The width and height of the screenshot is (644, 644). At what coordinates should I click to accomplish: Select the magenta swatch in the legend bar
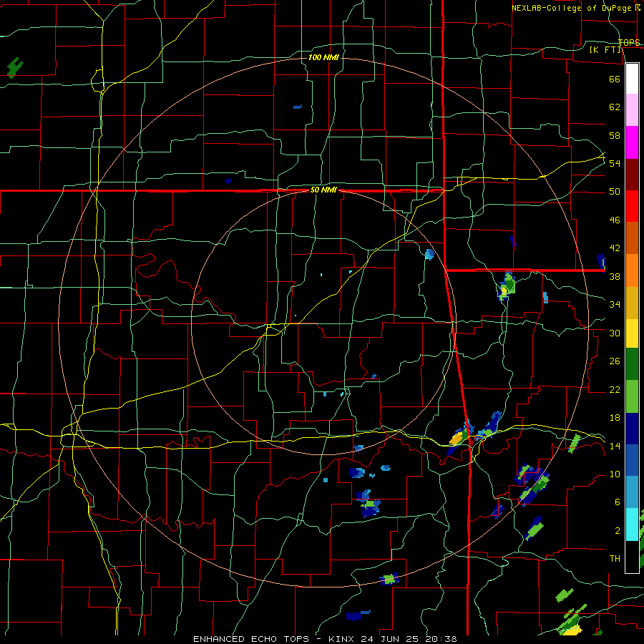632,142
